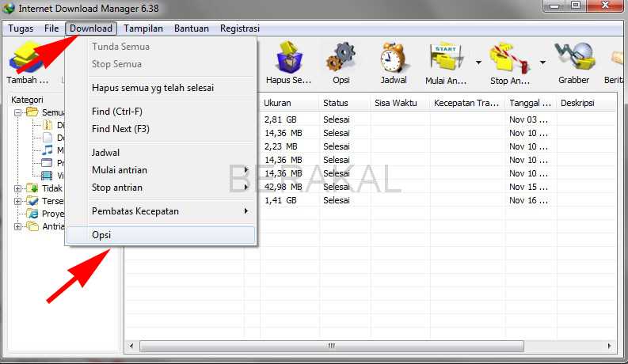Screen dimensions: 628x364
Task: Click the Tambah URL toolbar icon
Action: 29,62
